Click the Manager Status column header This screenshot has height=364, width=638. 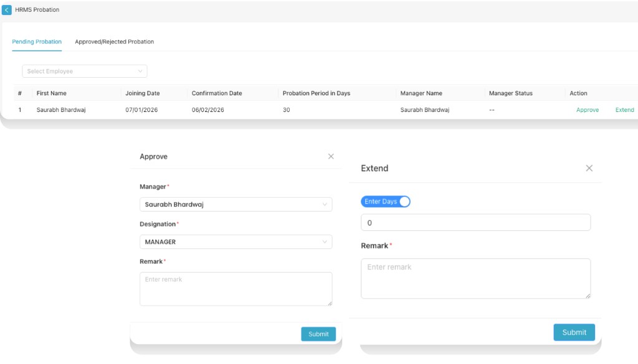click(x=510, y=93)
